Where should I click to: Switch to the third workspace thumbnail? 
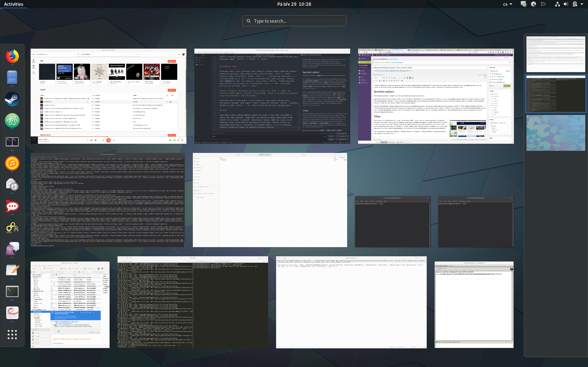click(556, 133)
